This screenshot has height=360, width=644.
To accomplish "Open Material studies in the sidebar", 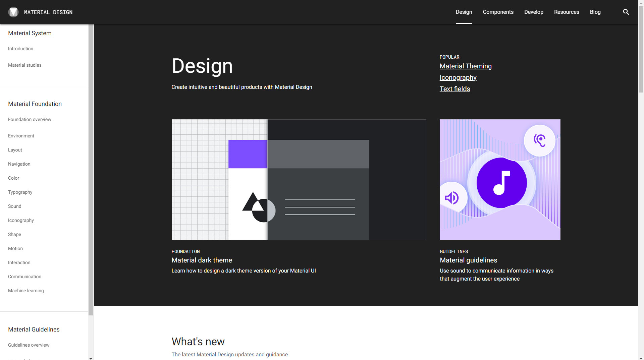I will coord(25,65).
